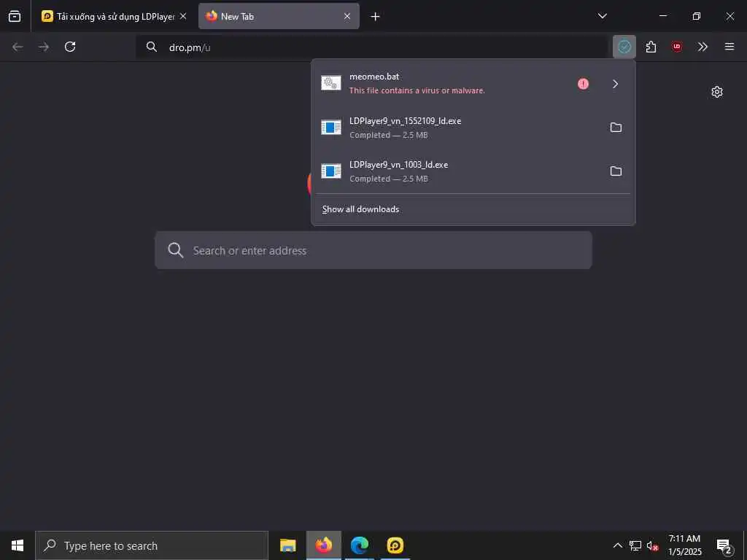Toggle the Downloads panel toolbar button
Screen dimensions: 747x560
click(624, 47)
